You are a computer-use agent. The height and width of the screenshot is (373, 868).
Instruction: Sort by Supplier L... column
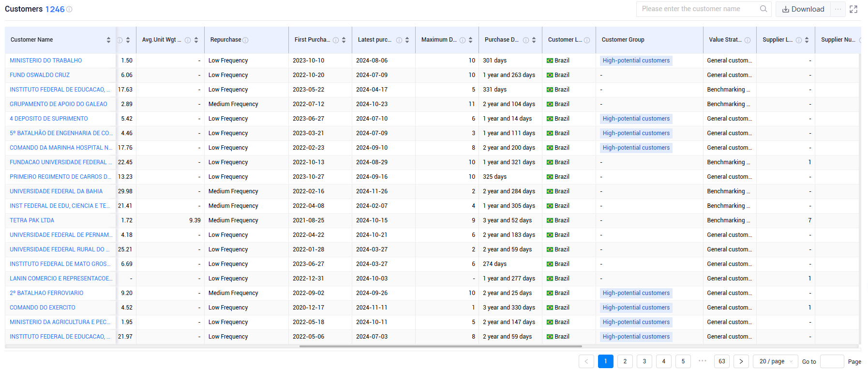coord(807,40)
